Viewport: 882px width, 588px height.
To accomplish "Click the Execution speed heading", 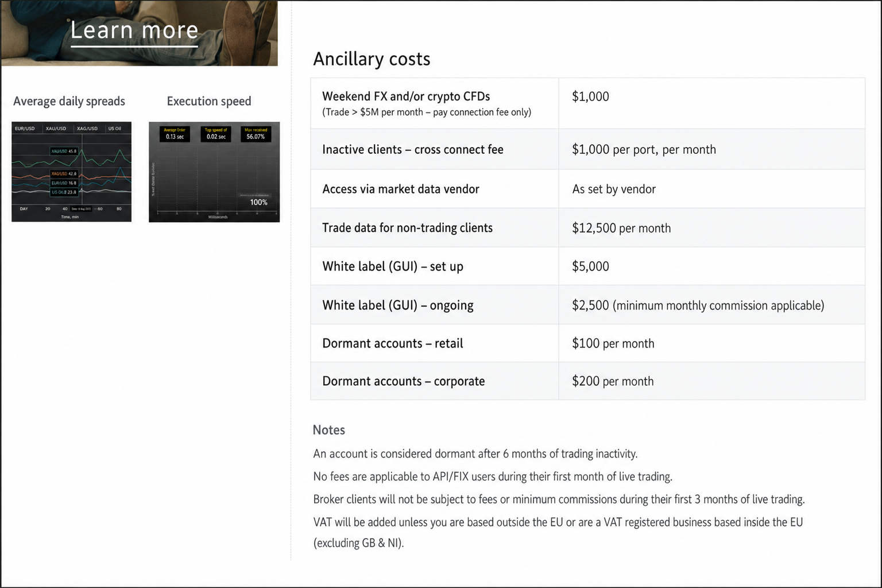I will pos(209,101).
